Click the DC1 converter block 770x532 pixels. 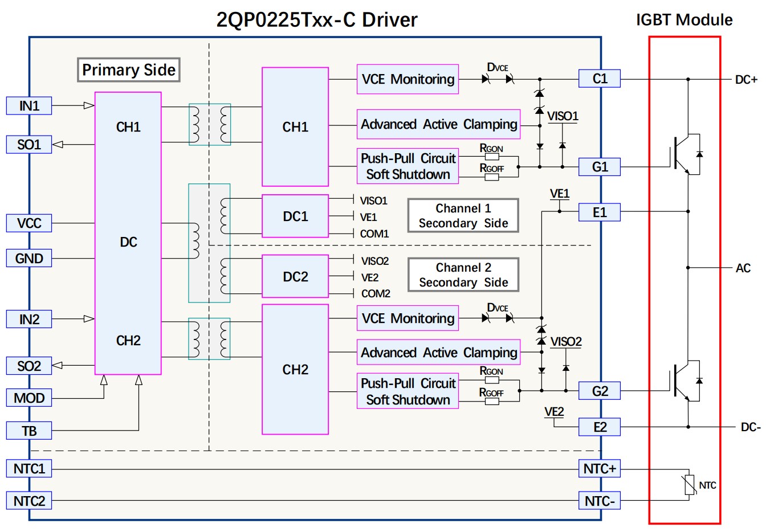tap(295, 216)
